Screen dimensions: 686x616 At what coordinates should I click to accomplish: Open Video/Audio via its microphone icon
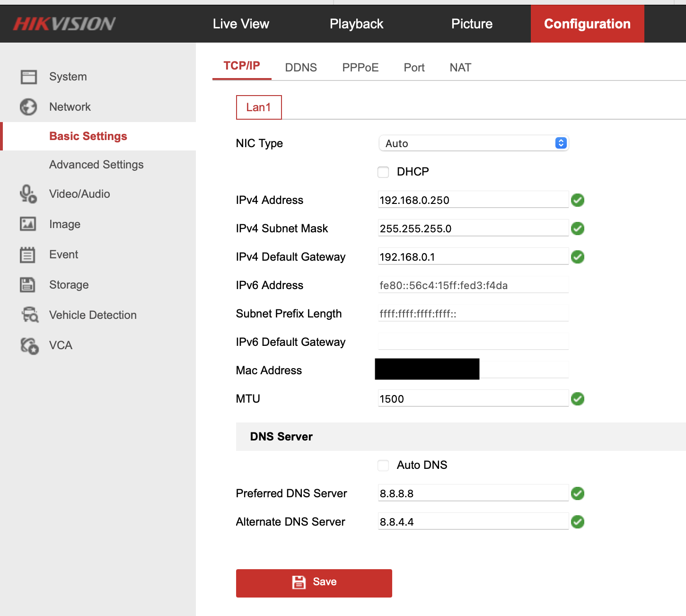click(28, 194)
